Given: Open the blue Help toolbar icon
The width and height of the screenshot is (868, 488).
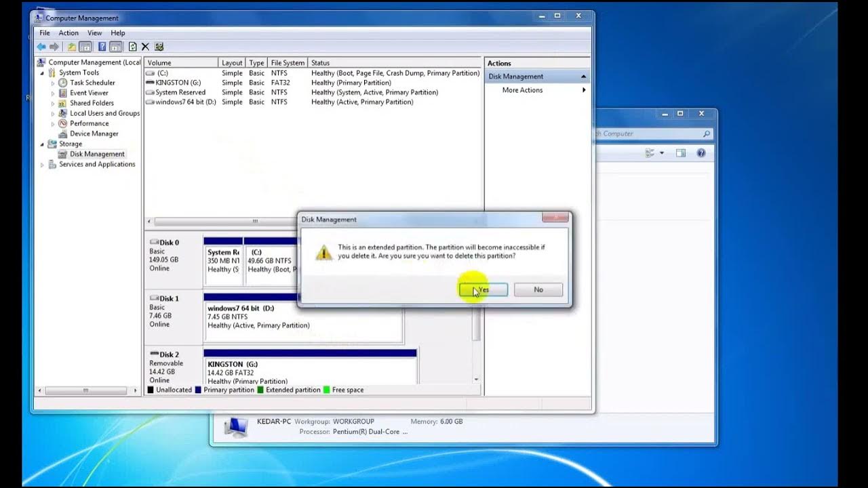Looking at the screenshot, I should point(102,47).
